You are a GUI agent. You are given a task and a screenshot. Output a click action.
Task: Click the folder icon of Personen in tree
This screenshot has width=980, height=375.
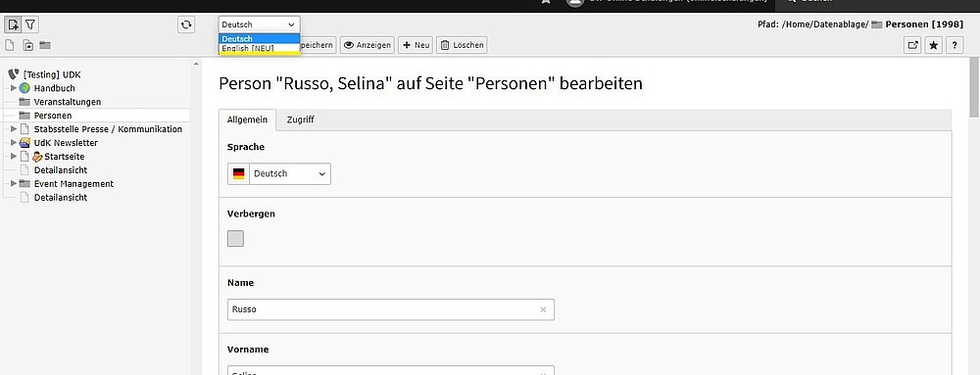(x=25, y=116)
